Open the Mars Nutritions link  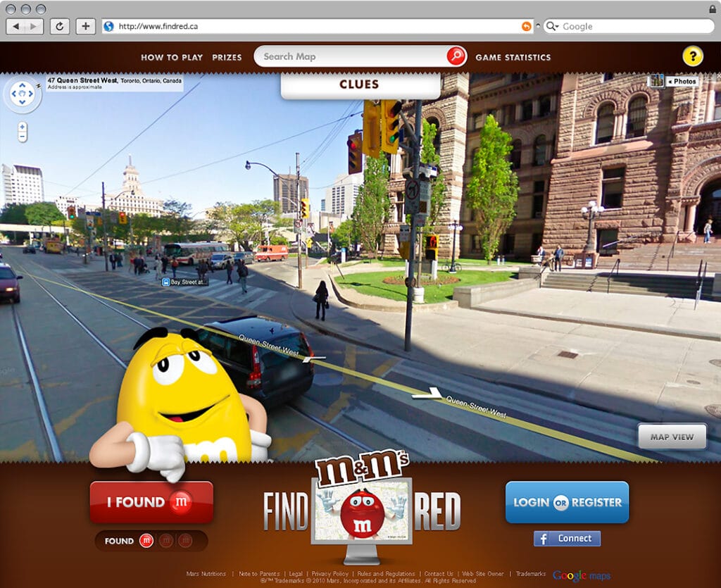coord(206,574)
